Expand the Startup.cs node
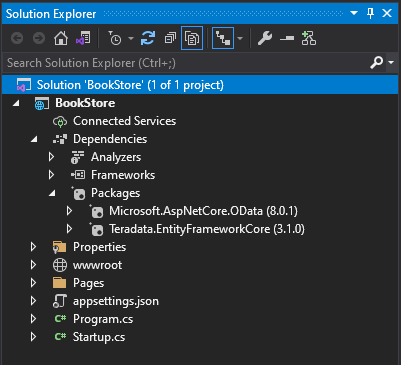The height and width of the screenshot is (365, 401). [33, 337]
